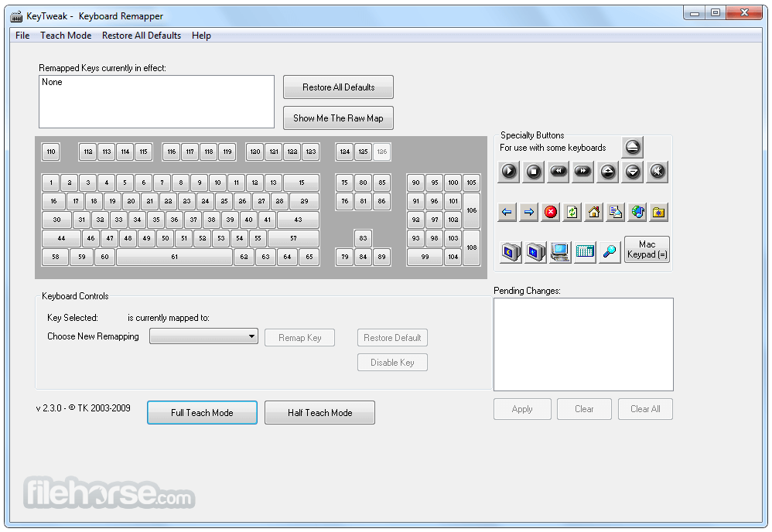Screen dimensions: 772x532
Task: Select the Favorites folder star icon
Action: pyautogui.click(x=659, y=213)
